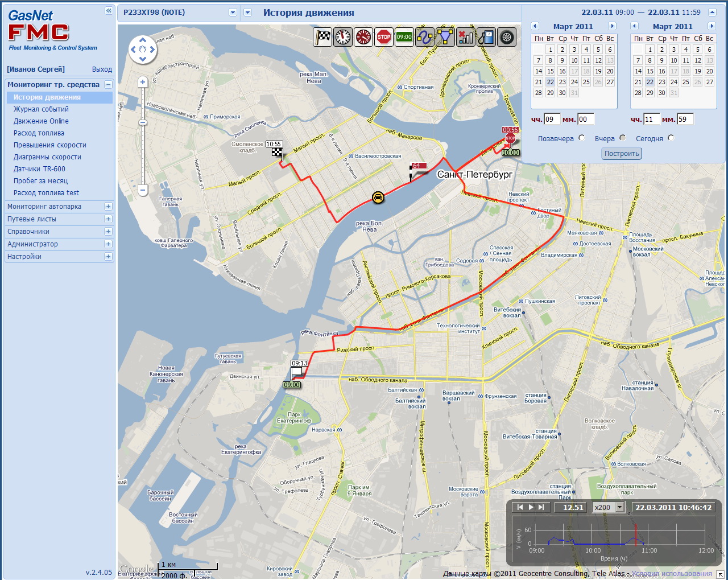Screen dimensions: 728x580
Task: Toggle the white clock toolbar icon
Action: click(343, 37)
